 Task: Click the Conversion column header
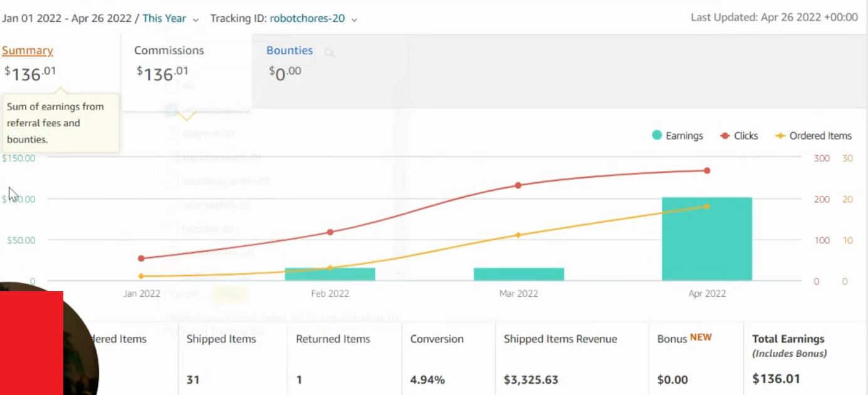(437, 339)
